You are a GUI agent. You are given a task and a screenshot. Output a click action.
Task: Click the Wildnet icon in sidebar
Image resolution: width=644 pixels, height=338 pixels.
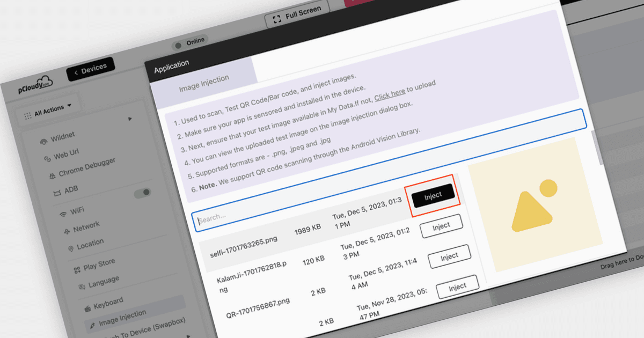pos(44,141)
